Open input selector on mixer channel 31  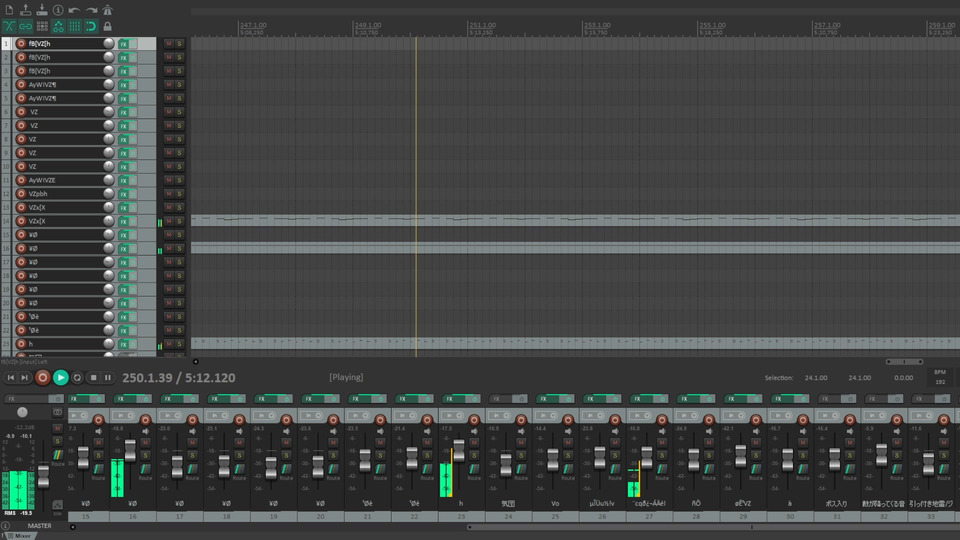tap(830, 416)
